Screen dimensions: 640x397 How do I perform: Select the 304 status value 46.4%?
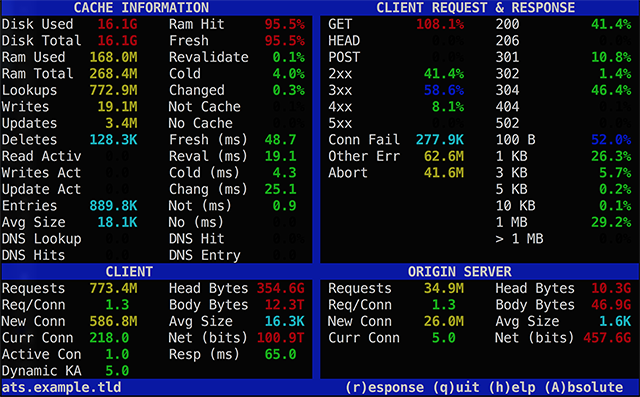point(611,90)
